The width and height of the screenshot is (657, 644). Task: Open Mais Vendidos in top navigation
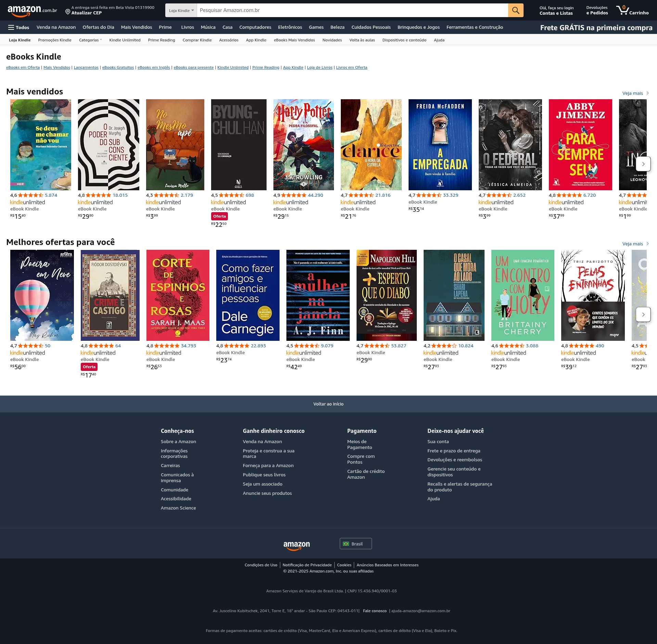[x=136, y=27]
